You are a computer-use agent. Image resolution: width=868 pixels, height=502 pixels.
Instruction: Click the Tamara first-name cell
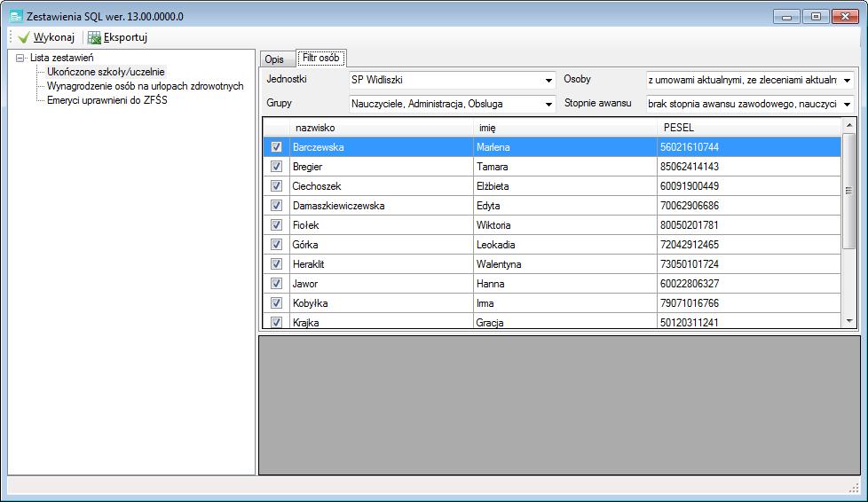tap(565, 167)
